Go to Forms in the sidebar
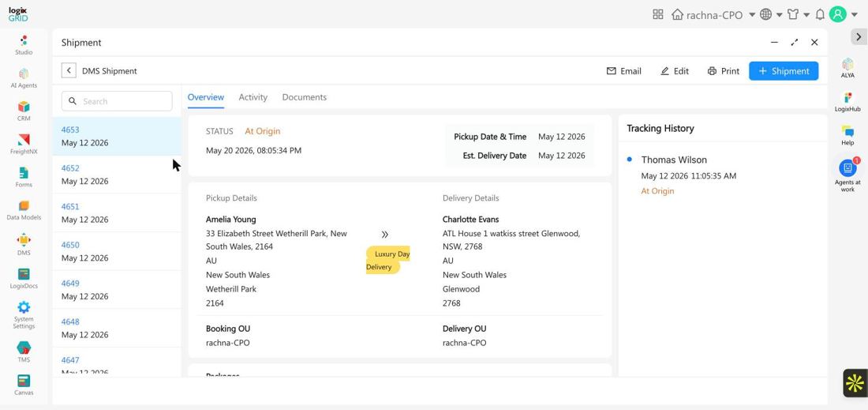Screen dimensions: 868x410 click(x=23, y=177)
